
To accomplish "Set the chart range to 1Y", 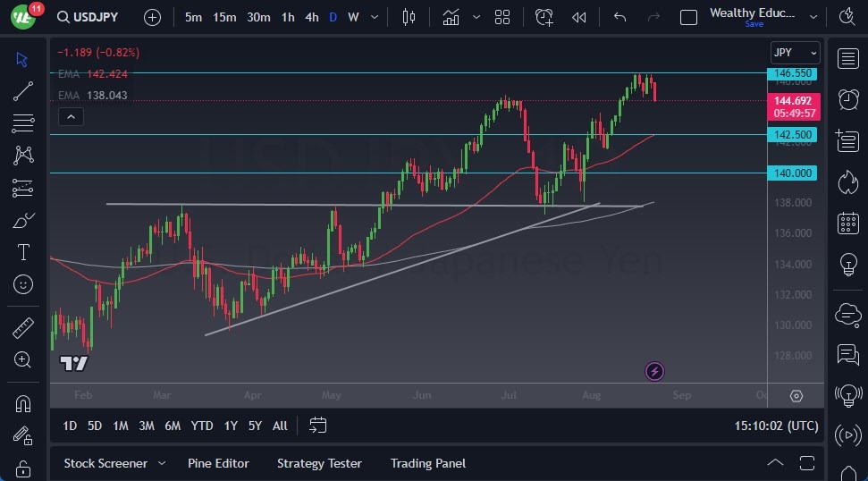I will [x=231, y=426].
